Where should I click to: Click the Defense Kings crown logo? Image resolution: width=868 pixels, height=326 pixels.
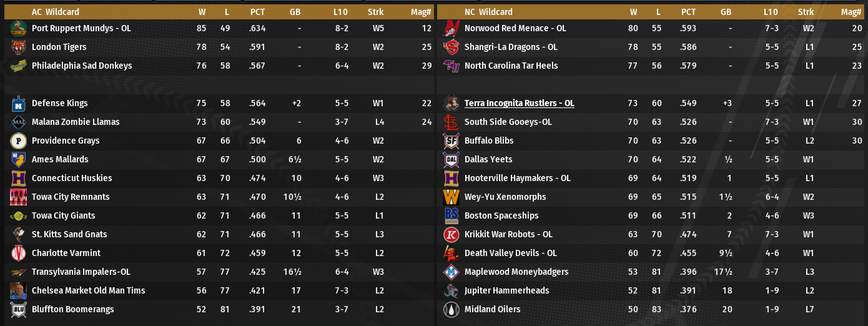[x=17, y=103]
